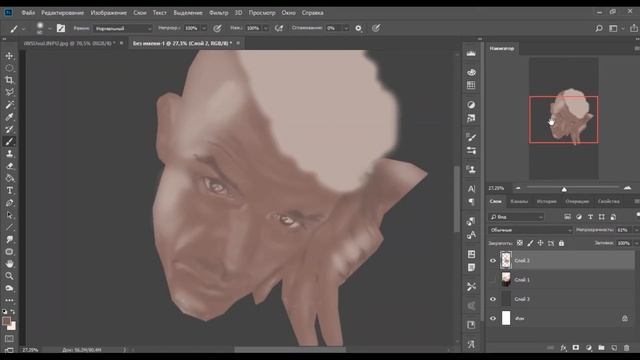This screenshot has width=640, height=360.
Task: Open the search magnifier in options bar
Action: coord(599,28)
